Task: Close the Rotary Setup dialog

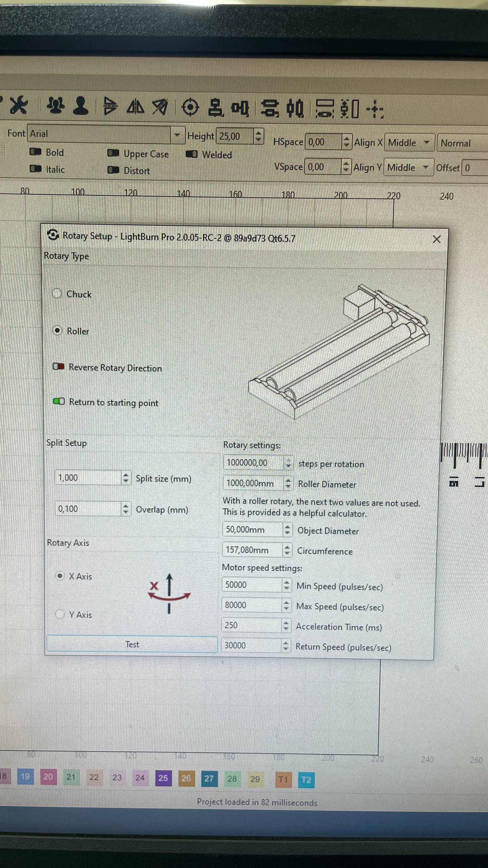Action: coord(436,239)
